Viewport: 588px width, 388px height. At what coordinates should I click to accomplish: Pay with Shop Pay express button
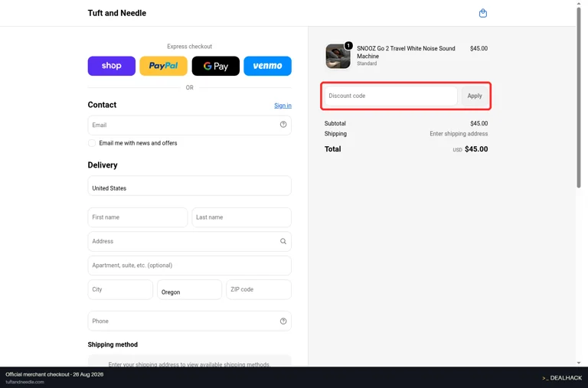[111, 66]
